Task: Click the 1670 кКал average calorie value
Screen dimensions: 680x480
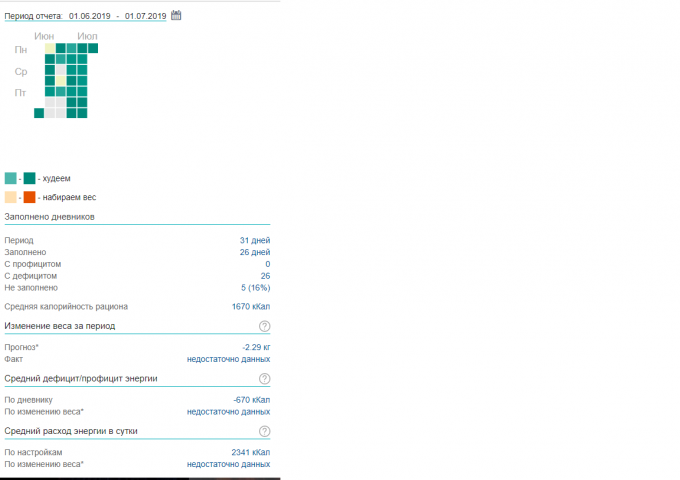Action: click(251, 306)
